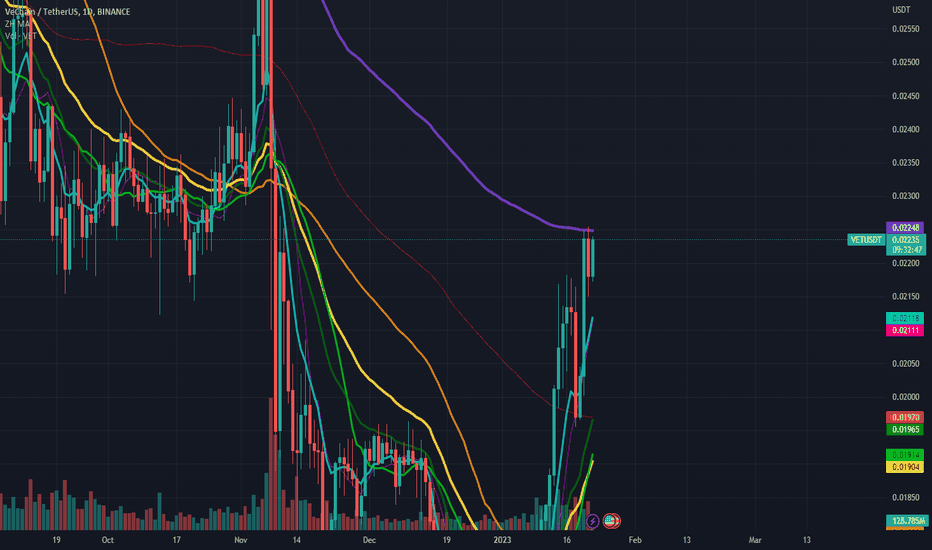Image resolution: width=932 pixels, height=550 pixels.
Task: Click the red 0.01970 price tag
Action: (905, 417)
